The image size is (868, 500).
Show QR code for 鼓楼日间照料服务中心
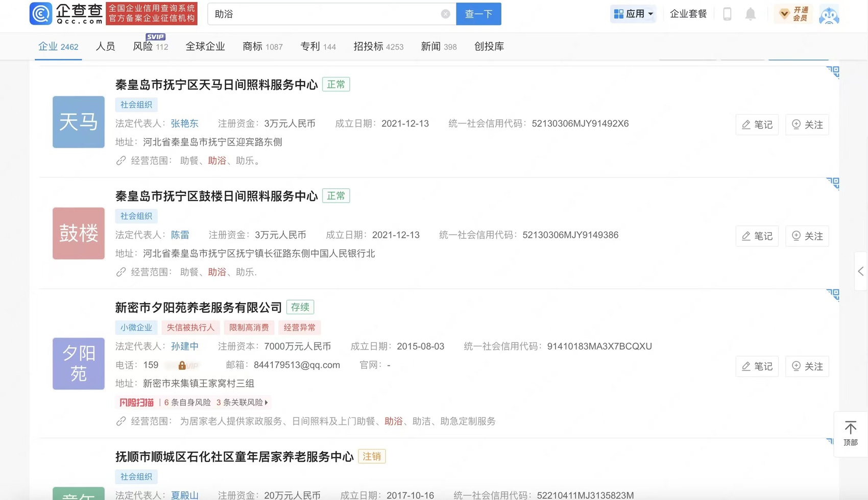(833, 183)
